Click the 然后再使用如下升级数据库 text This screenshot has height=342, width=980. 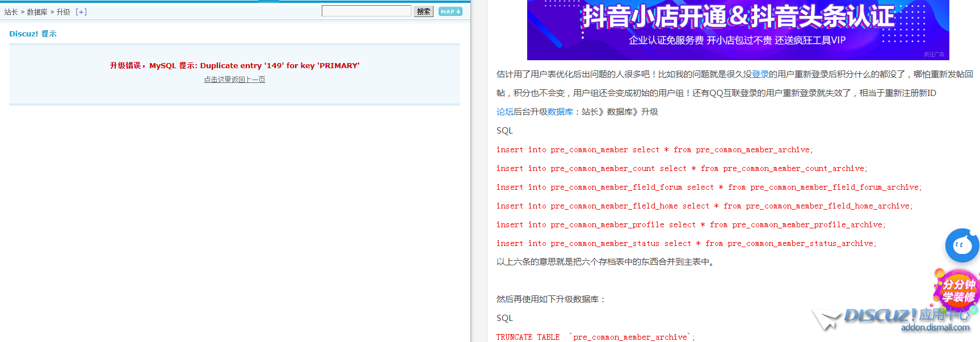(x=551, y=299)
